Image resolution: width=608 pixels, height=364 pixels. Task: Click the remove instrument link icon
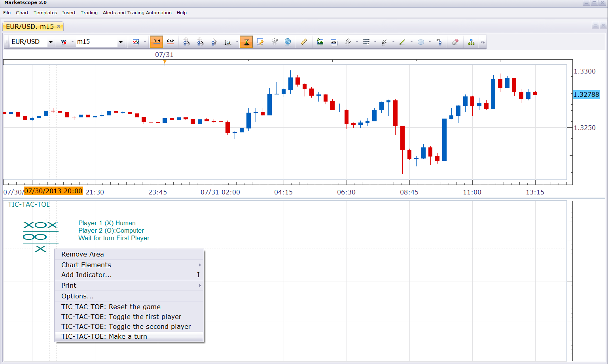64,42
